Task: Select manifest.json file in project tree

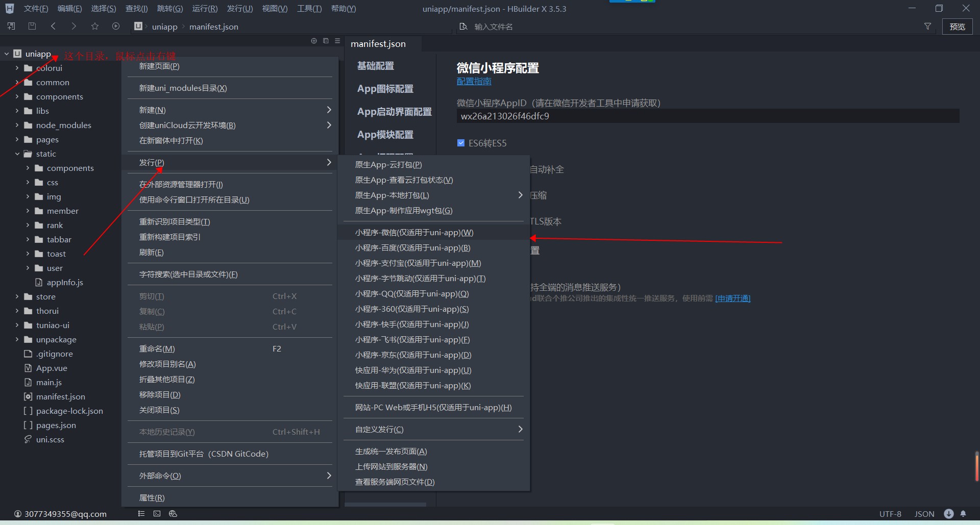Action: [x=60, y=396]
